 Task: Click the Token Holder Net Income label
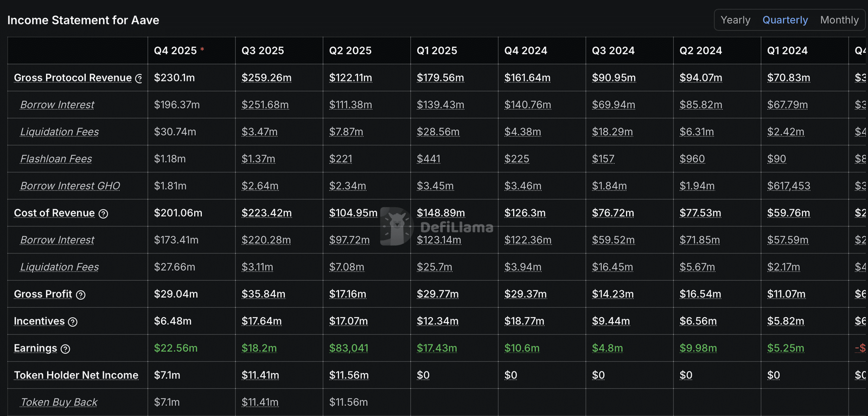(76, 375)
